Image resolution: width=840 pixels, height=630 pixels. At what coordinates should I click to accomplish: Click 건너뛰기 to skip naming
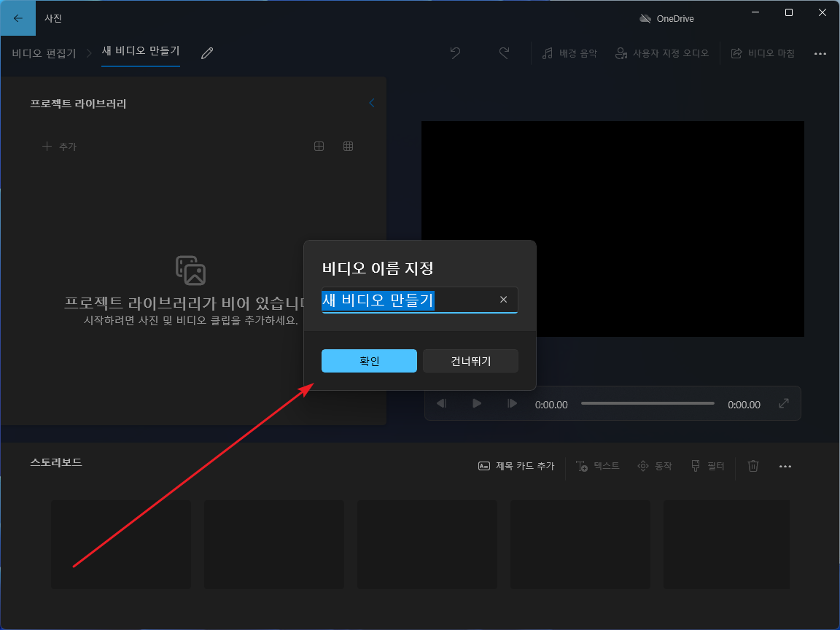471,361
